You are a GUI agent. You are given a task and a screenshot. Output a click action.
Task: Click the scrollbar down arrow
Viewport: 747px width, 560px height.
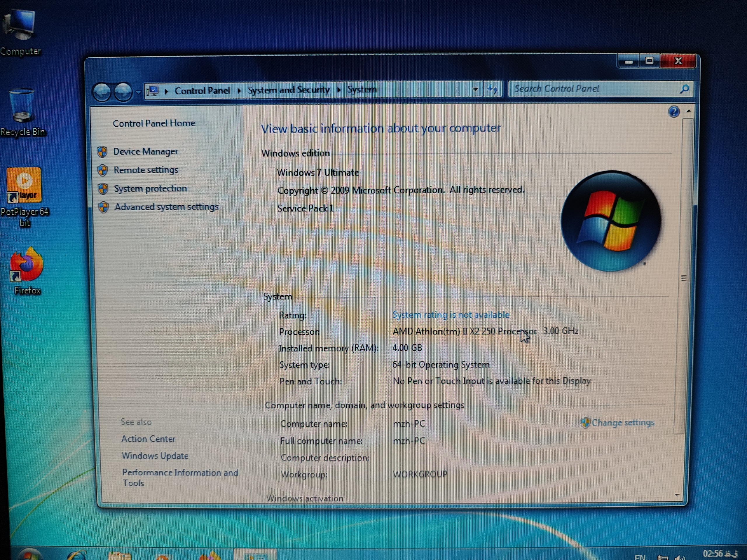coord(677,495)
